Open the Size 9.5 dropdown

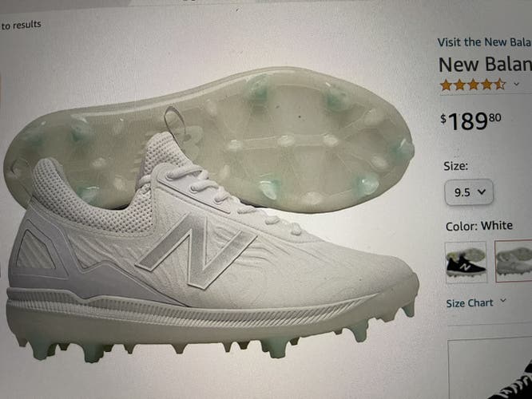coord(469,192)
